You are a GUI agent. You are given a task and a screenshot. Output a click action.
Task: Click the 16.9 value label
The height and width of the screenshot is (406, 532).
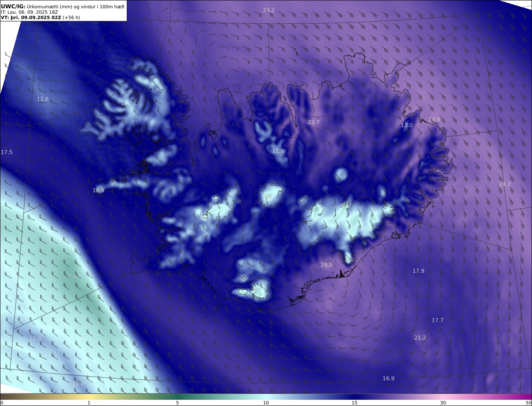389,378
